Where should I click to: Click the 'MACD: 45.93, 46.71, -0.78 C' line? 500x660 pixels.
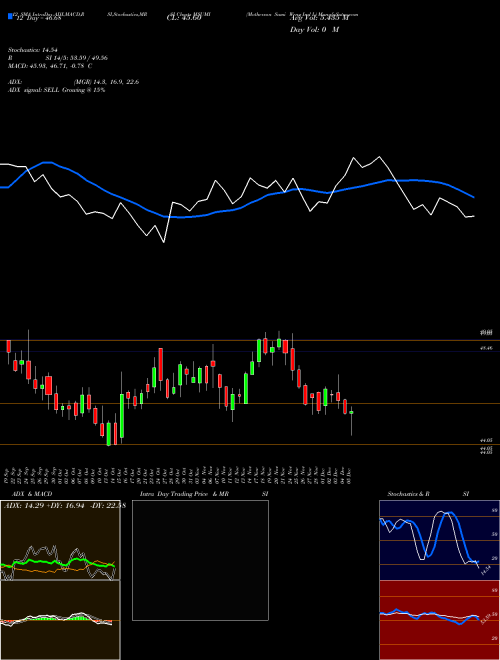[x=50, y=66]
